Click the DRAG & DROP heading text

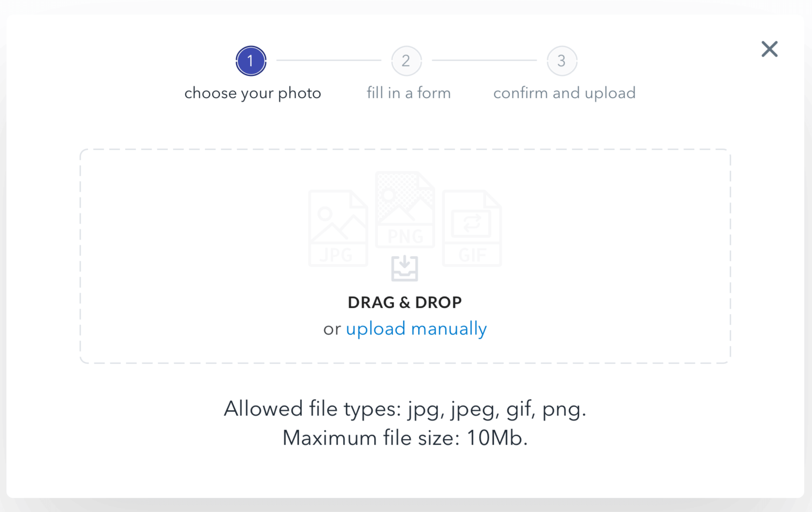coord(405,302)
